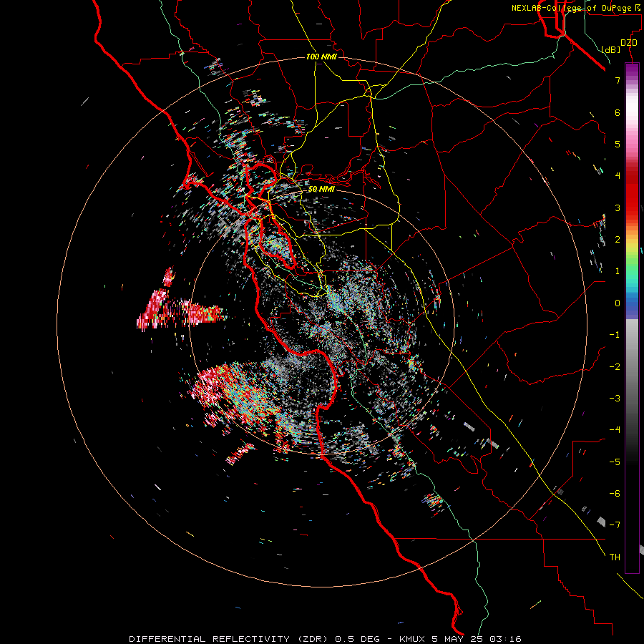Click the "DZD" label above the color bar

[x=629, y=42]
